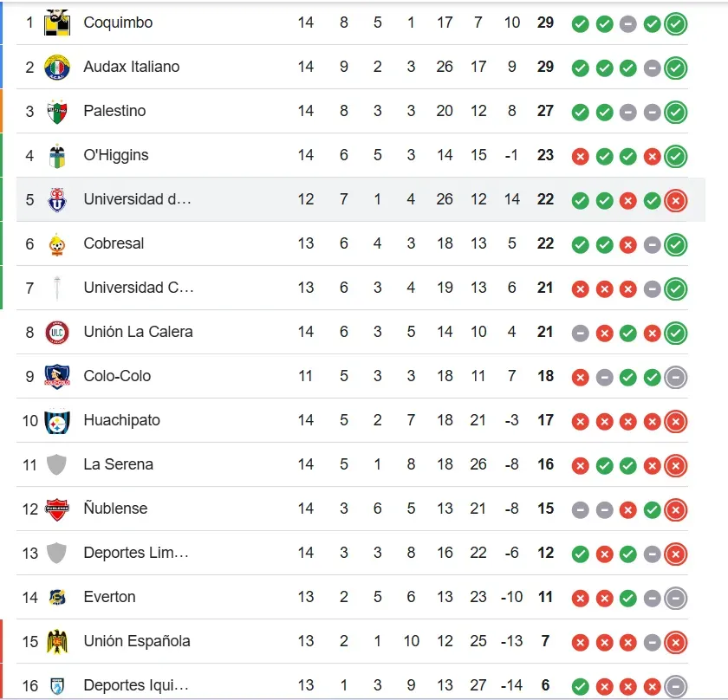
Task: Click the Deportes Limache team name
Action: point(136,553)
